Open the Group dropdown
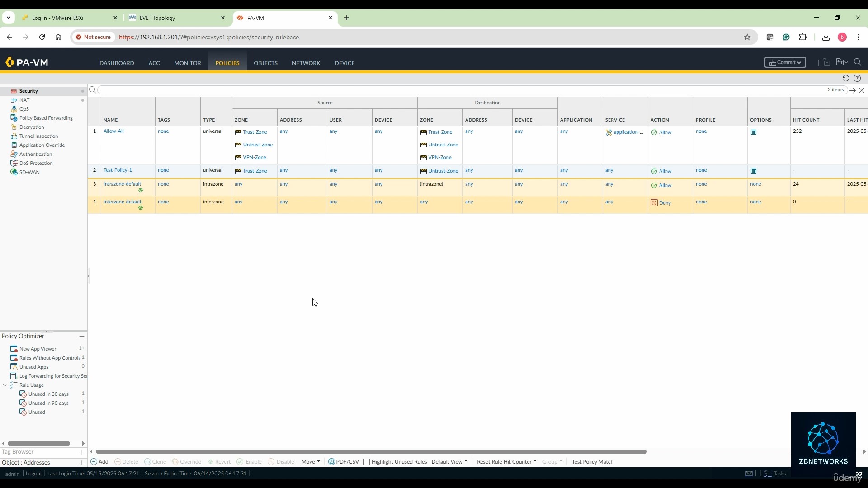868x488 pixels. pos(552,462)
